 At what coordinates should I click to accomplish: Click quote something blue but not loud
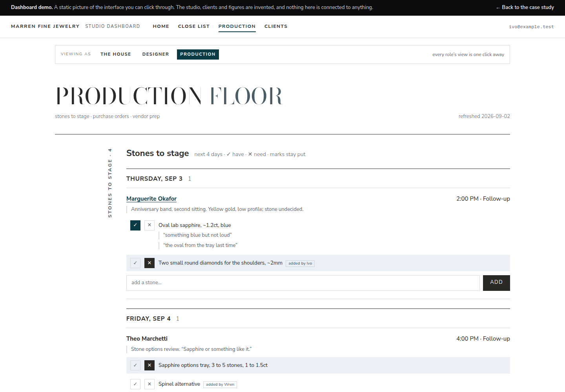[x=197, y=235]
